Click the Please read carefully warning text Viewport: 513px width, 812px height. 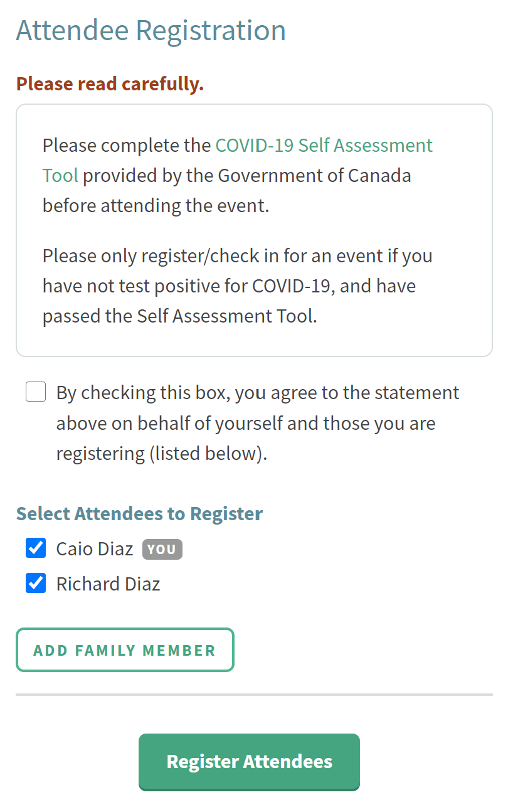coord(109,83)
